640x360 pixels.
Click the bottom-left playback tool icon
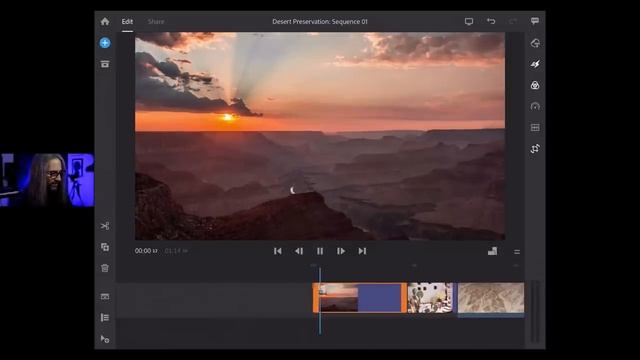tap(105, 339)
